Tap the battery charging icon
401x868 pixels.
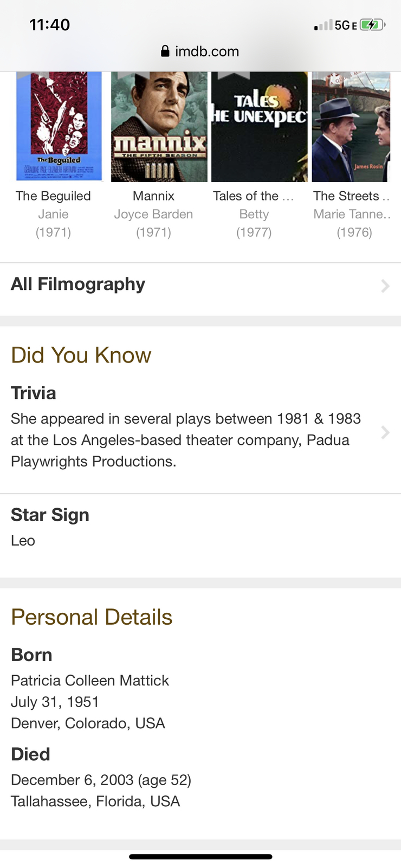[373, 25]
